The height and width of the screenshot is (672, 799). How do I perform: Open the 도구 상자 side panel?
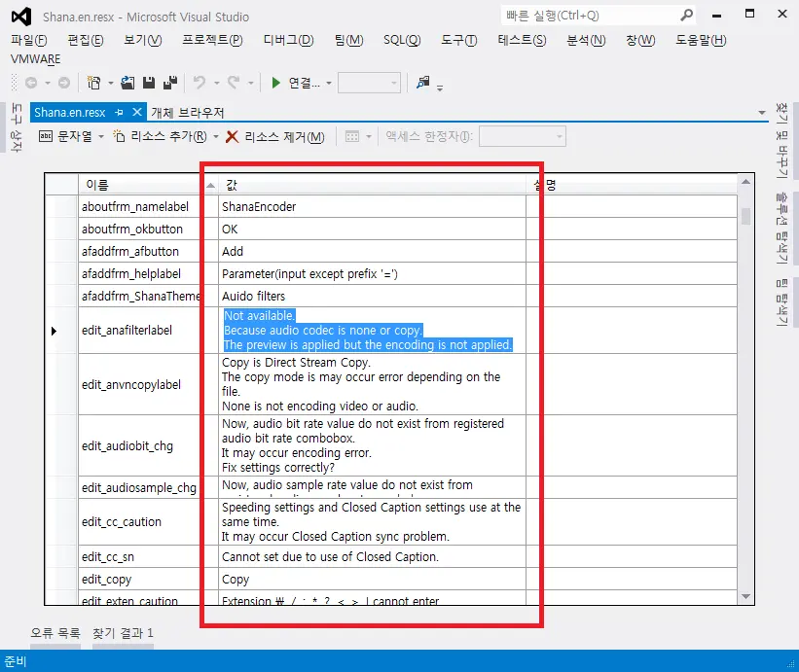pyautogui.click(x=17, y=127)
